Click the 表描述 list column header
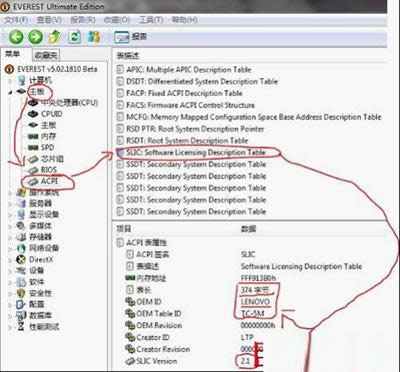The image size is (400, 372). tap(128, 56)
